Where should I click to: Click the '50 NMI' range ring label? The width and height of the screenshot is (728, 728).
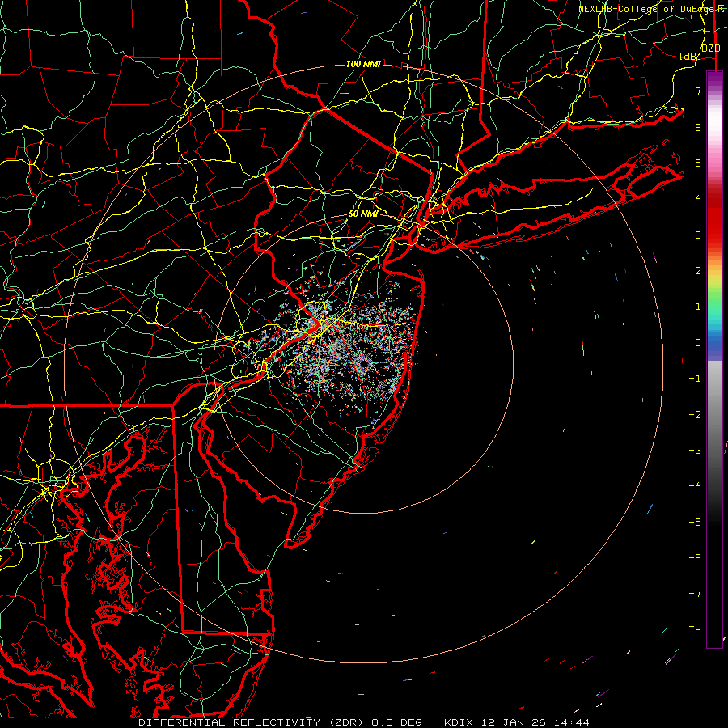click(x=363, y=214)
